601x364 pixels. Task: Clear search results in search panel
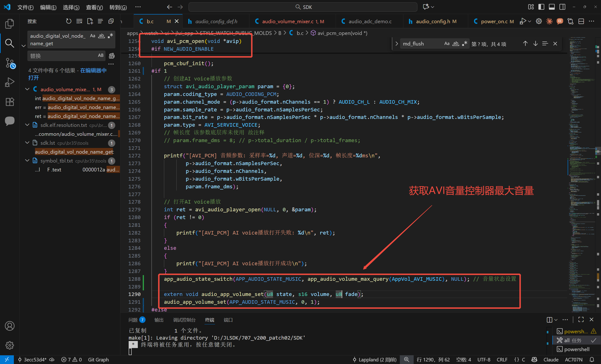pos(79,21)
